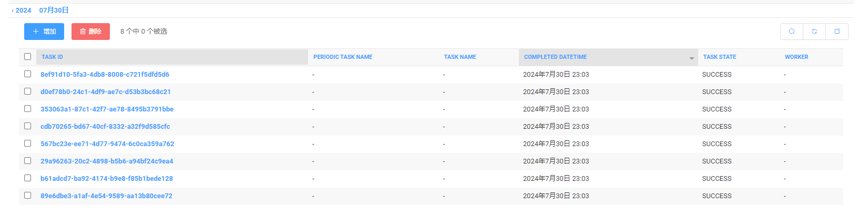Click the refresh icon in the toolbar

(x=814, y=32)
